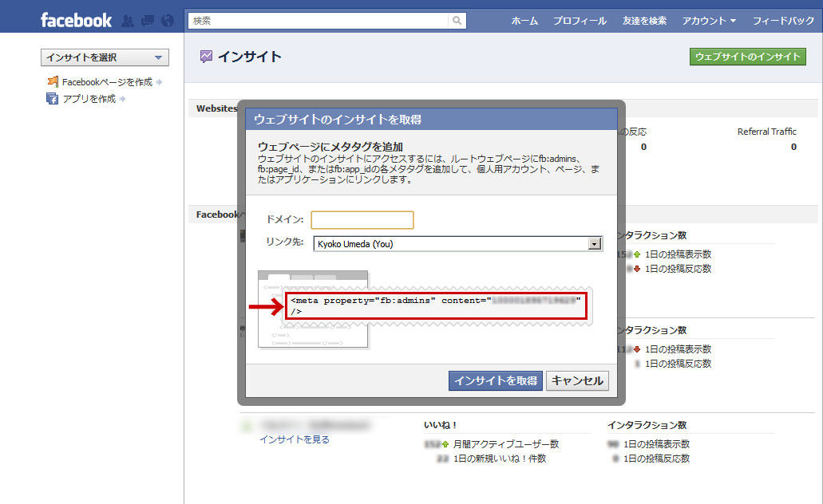Click the app icon beside アプリを作成
Screen dimensions: 823x504
pyautogui.click(x=53, y=99)
